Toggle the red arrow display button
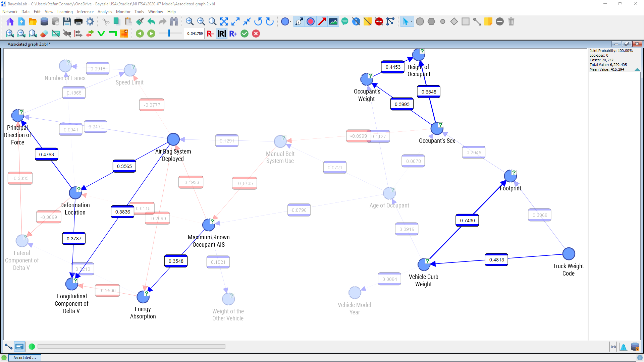644x362 pixels. pyautogui.click(x=322, y=22)
